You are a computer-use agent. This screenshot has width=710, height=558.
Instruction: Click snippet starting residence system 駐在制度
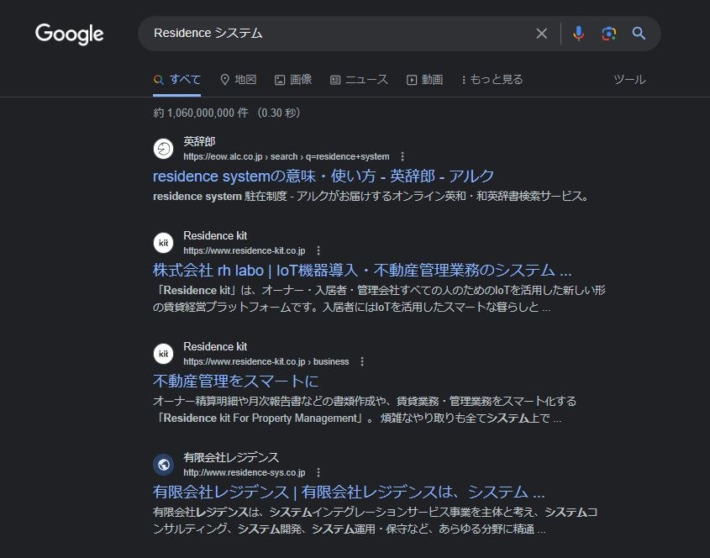371,197
